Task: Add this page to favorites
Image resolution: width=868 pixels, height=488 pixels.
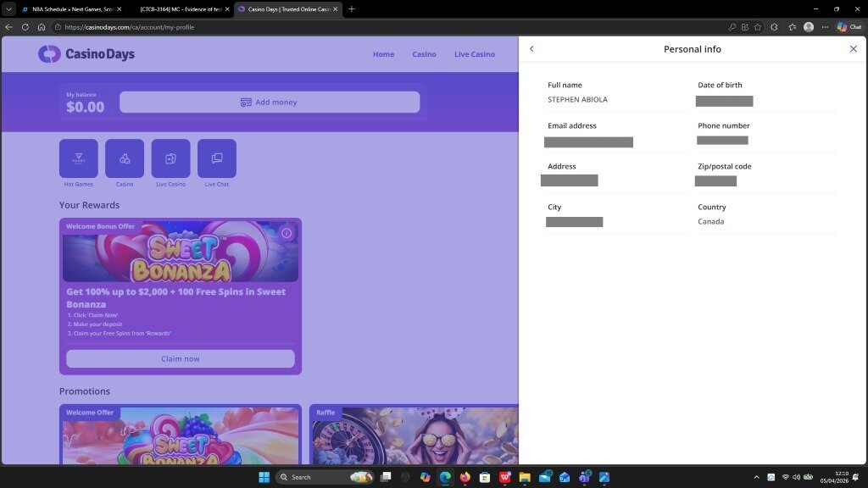Action: coord(758,26)
